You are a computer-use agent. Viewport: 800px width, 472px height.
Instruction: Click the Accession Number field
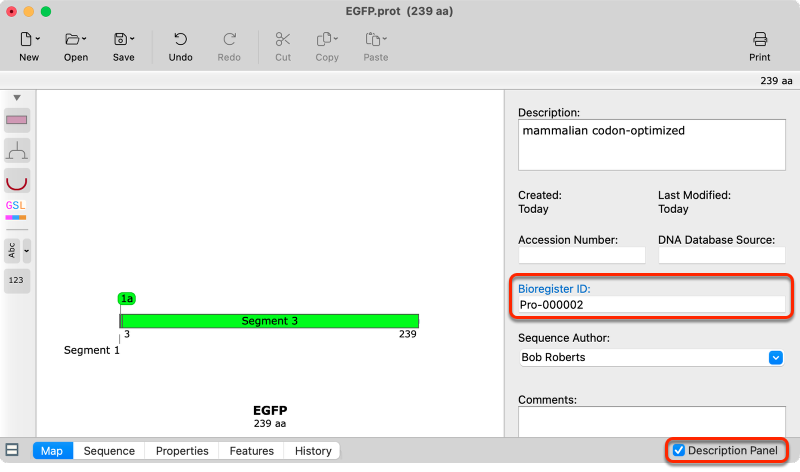pos(582,255)
